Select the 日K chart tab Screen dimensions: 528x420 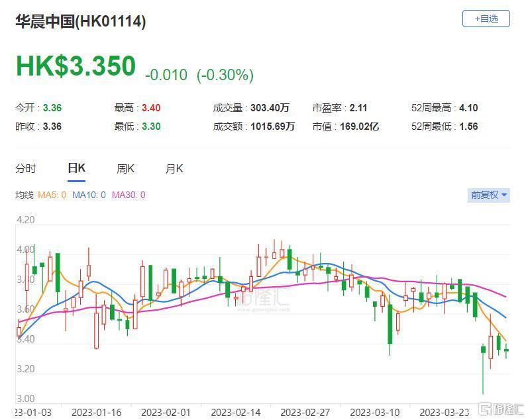point(76,168)
